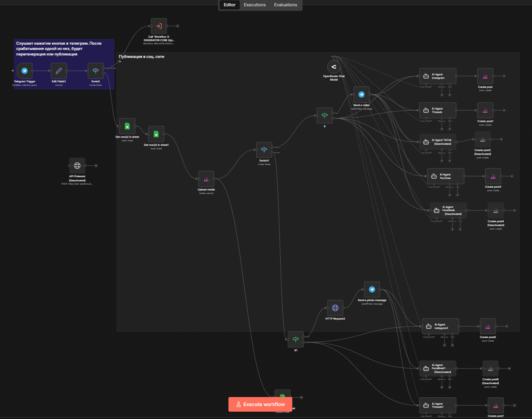The image size is (532, 419).
Task: Click the Upload media node icon
Action: 206,179
